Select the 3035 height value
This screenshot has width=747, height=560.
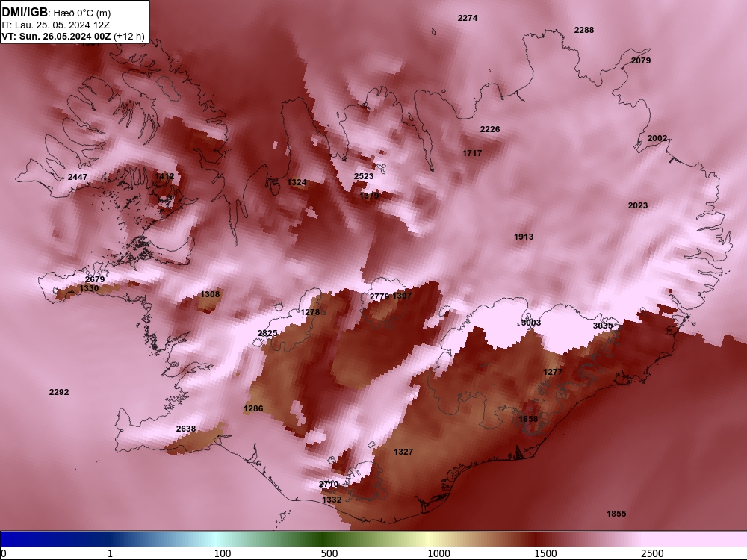(603, 326)
